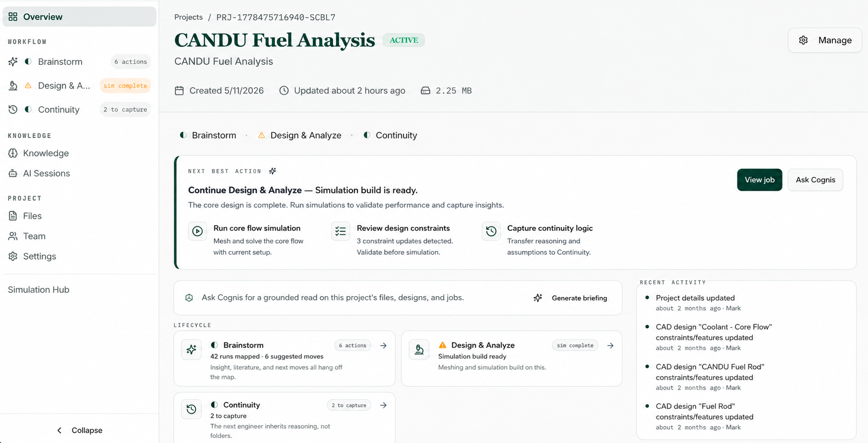Click the history icon for Capture continuity logic
This screenshot has width=868, height=443.
click(x=491, y=231)
